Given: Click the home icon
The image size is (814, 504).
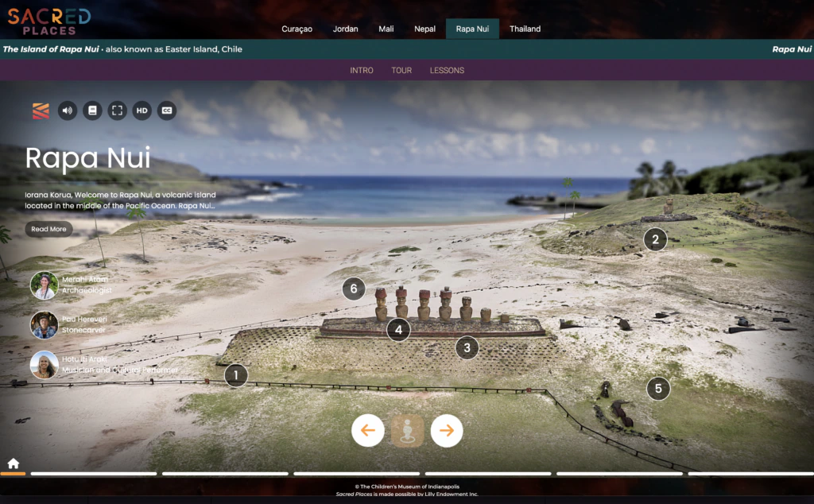Looking at the screenshot, I should (13, 463).
